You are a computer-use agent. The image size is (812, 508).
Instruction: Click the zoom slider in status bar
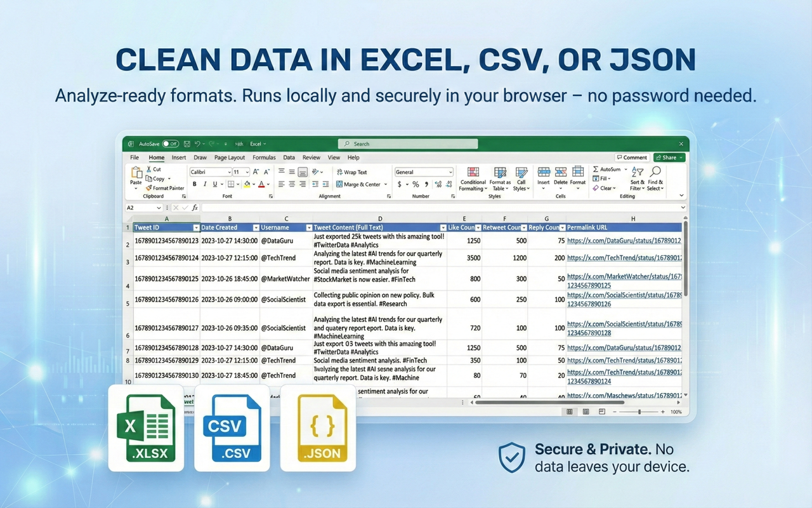click(x=639, y=411)
